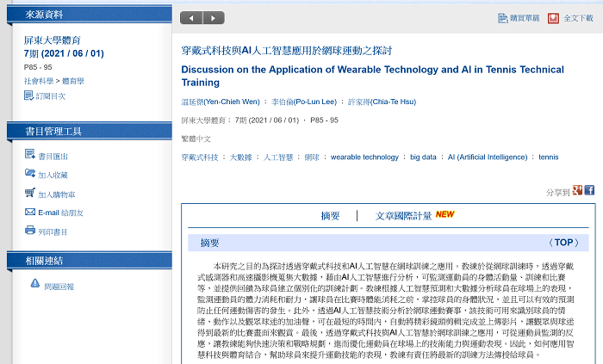603x364 pixels.
Task: Click the keyword 穿戴式科技
Action: point(201,157)
